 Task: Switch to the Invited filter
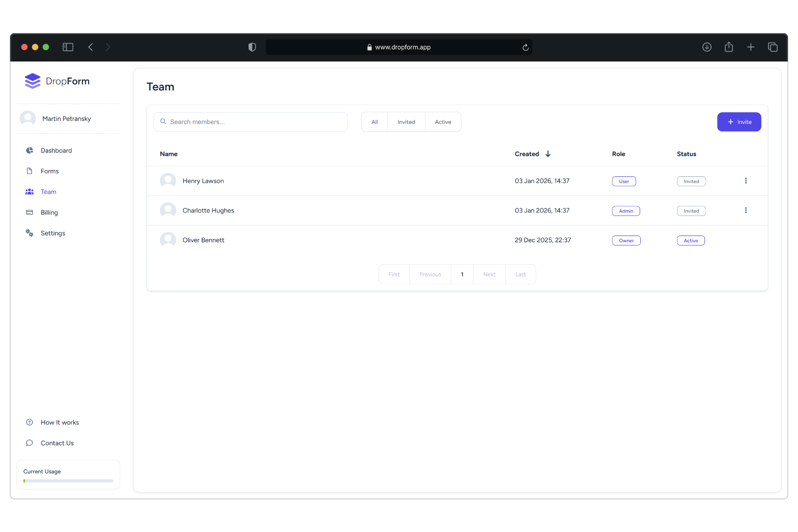click(x=406, y=121)
